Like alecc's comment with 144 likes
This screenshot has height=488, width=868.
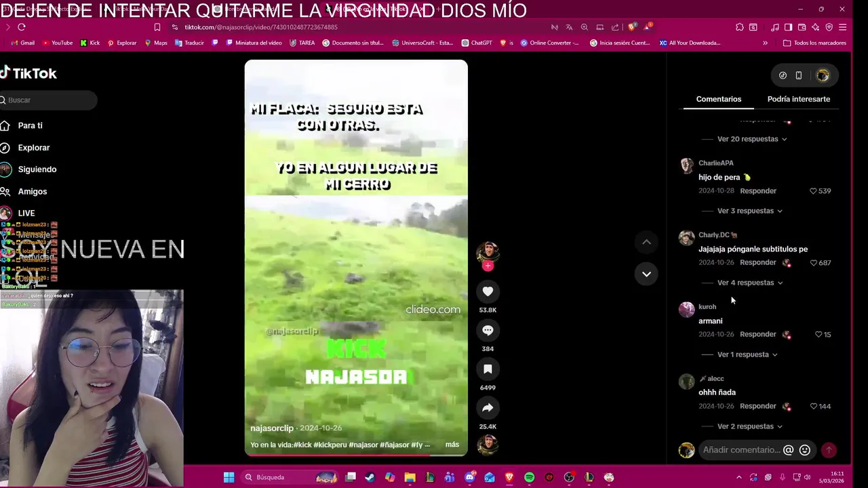813,407
